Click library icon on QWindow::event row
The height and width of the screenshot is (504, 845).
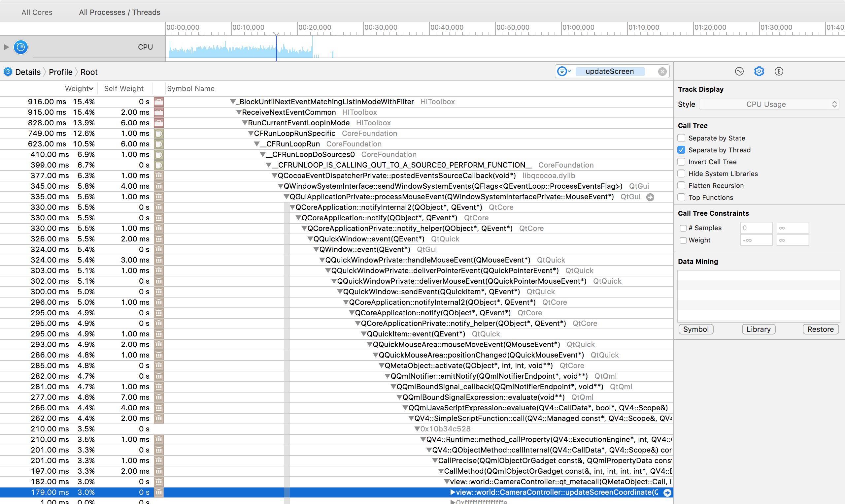[159, 249]
